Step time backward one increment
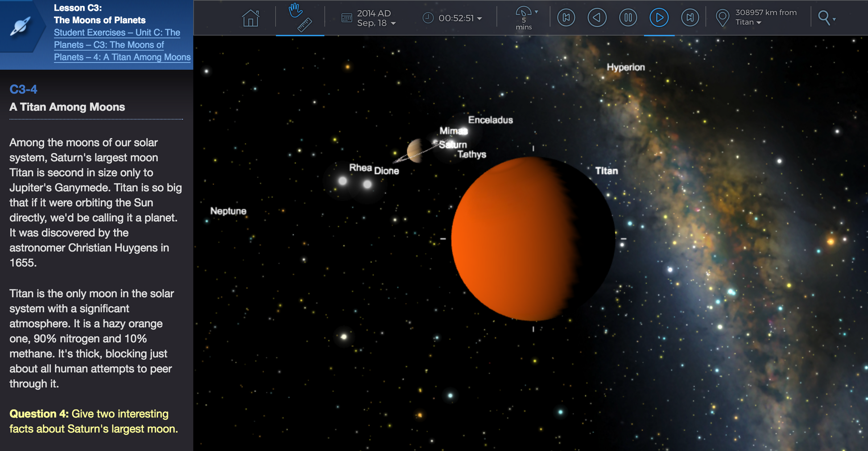Viewport: 868px width, 451px height. pyautogui.click(x=566, y=18)
